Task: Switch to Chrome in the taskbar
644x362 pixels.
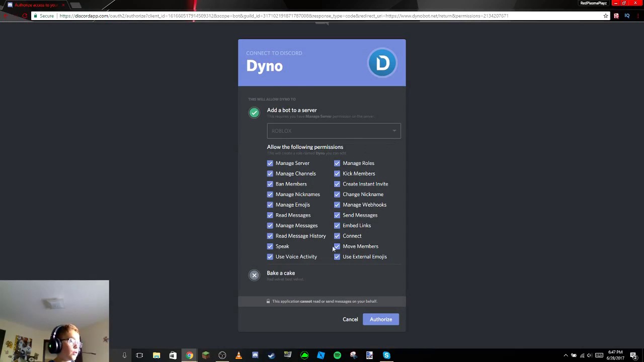Action: click(x=189, y=355)
